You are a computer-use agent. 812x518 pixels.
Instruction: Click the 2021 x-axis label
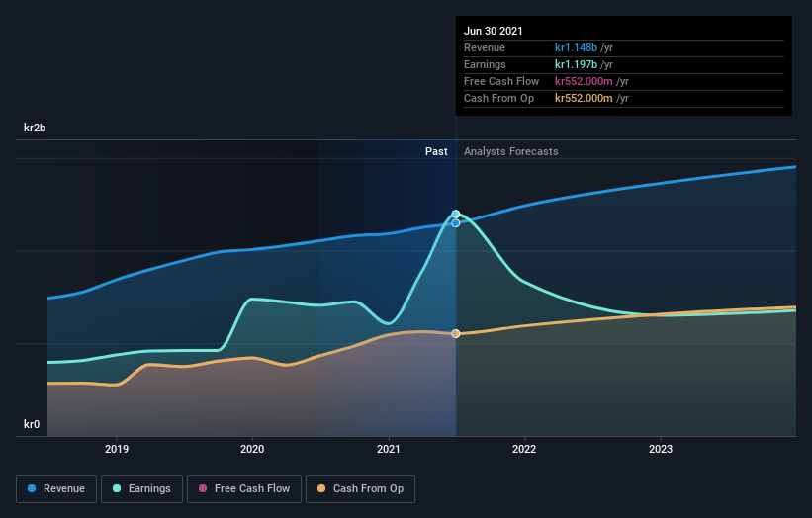pyautogui.click(x=389, y=449)
